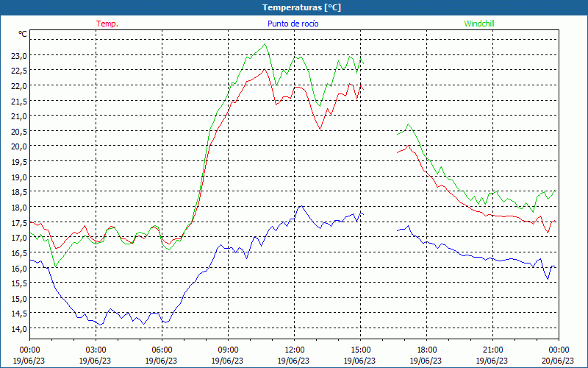Image resolution: width=588 pixels, height=368 pixels.
Task: Click the 22,5 value on the temperature axis
Action: [x=19, y=71]
